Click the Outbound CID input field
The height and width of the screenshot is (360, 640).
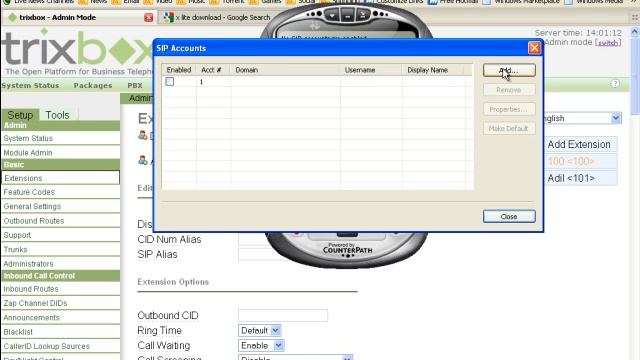coord(283,315)
